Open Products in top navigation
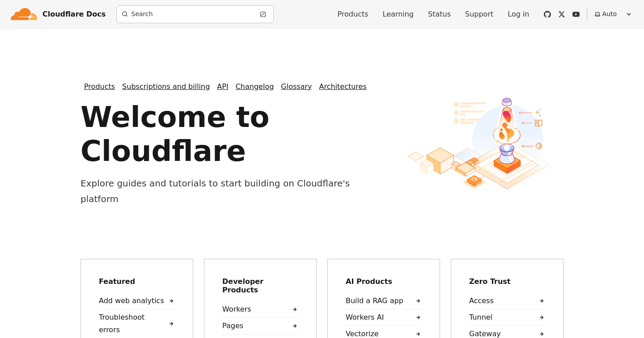Screen dimensions: 644x338 (x=353, y=14)
